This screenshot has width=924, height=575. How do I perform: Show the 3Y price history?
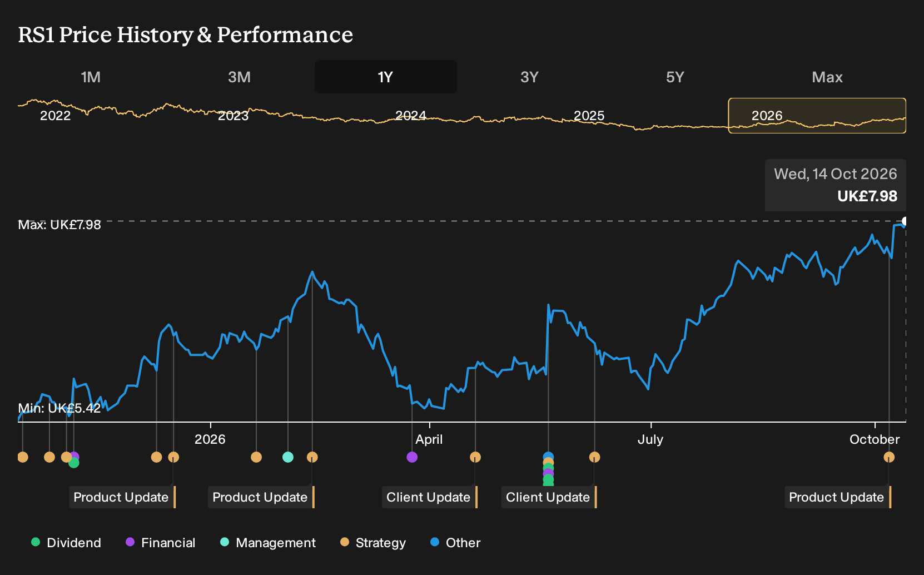[529, 77]
